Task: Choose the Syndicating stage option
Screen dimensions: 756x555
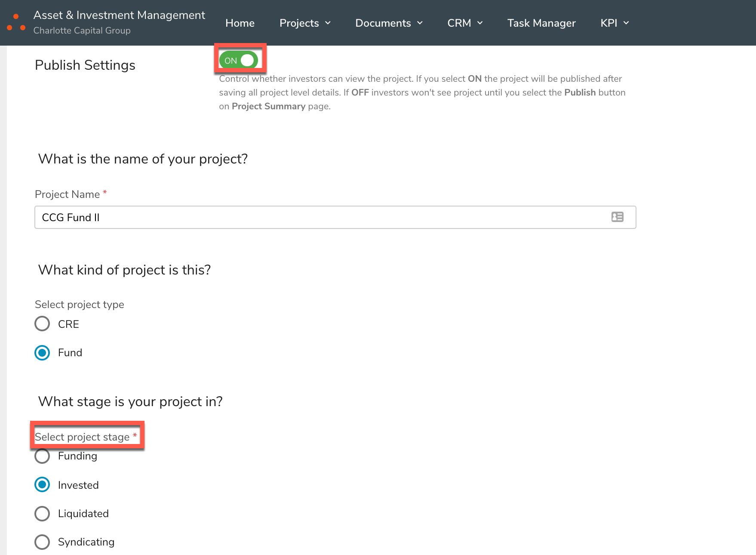Action: click(x=42, y=542)
